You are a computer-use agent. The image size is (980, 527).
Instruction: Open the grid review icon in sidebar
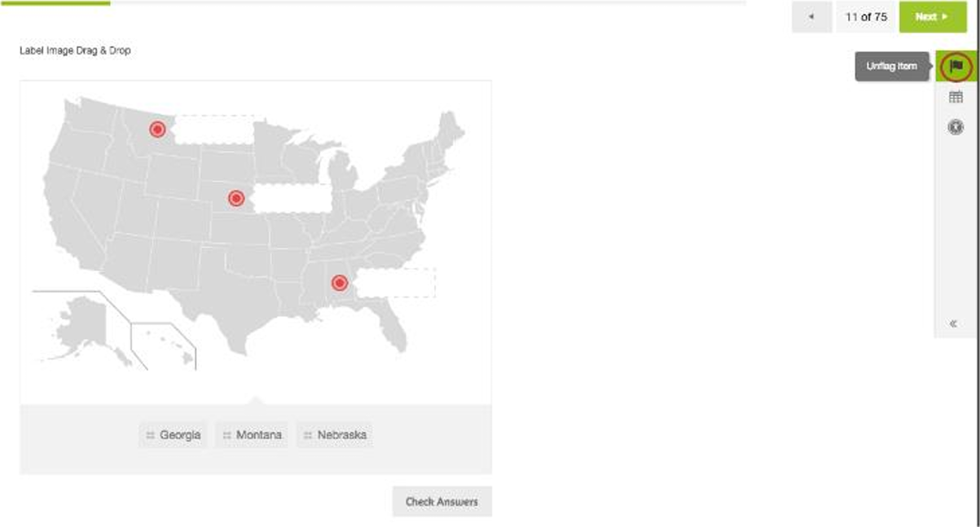956,97
